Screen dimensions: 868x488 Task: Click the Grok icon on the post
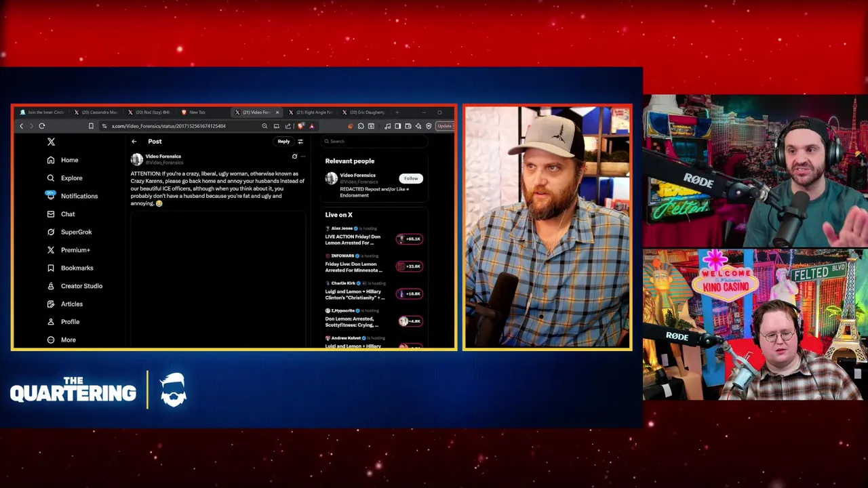point(294,157)
